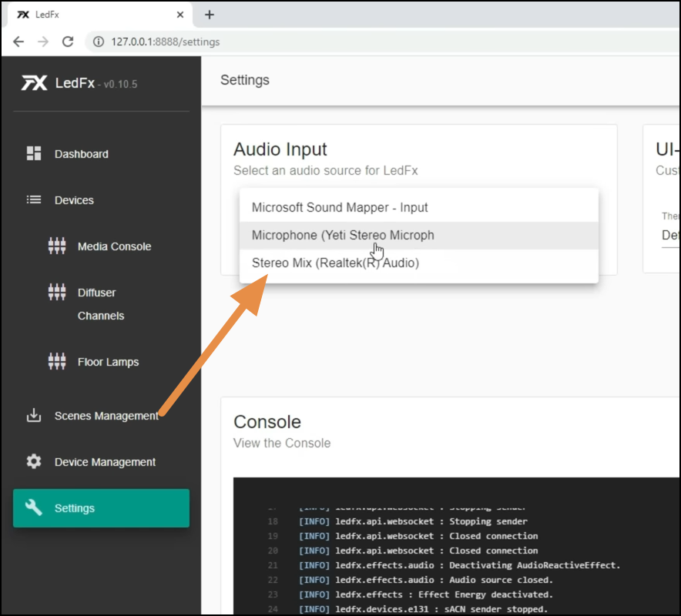Select Microphone Yeti Stereo as audio source
Screen dimensions: 681x616
(x=344, y=235)
